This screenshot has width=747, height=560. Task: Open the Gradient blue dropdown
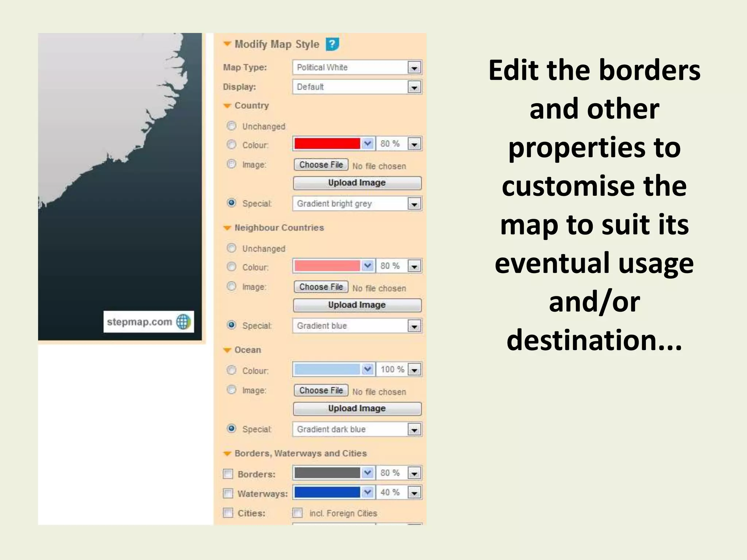[357, 326]
